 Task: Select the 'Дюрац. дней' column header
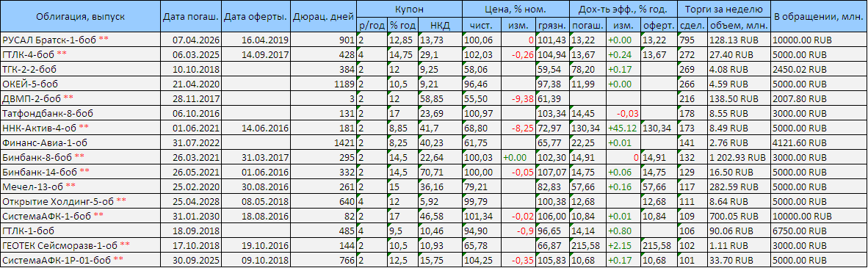[x=323, y=17]
